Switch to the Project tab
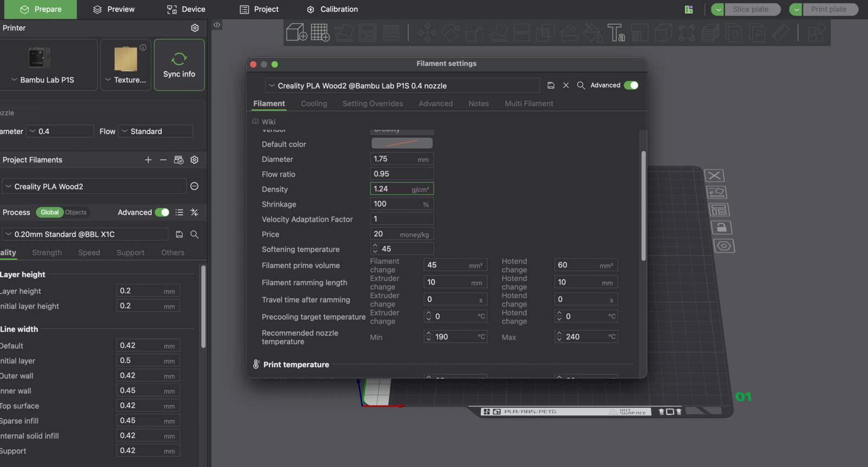Viewport: 868px width, 467px height. click(x=259, y=9)
